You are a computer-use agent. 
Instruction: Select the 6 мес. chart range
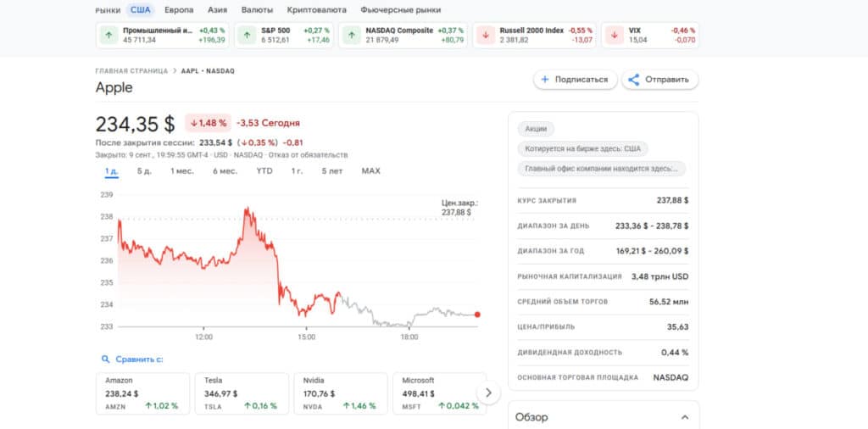pos(225,171)
